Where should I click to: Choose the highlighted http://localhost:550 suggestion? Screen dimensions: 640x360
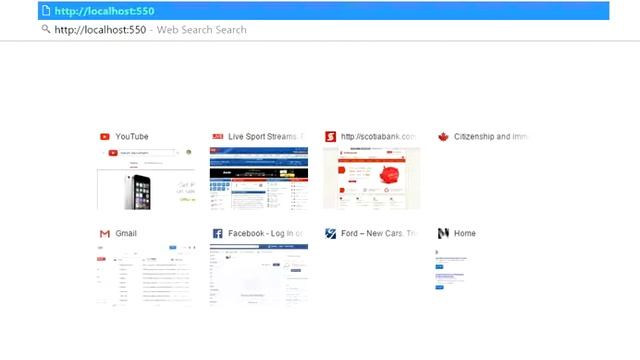tap(323, 11)
